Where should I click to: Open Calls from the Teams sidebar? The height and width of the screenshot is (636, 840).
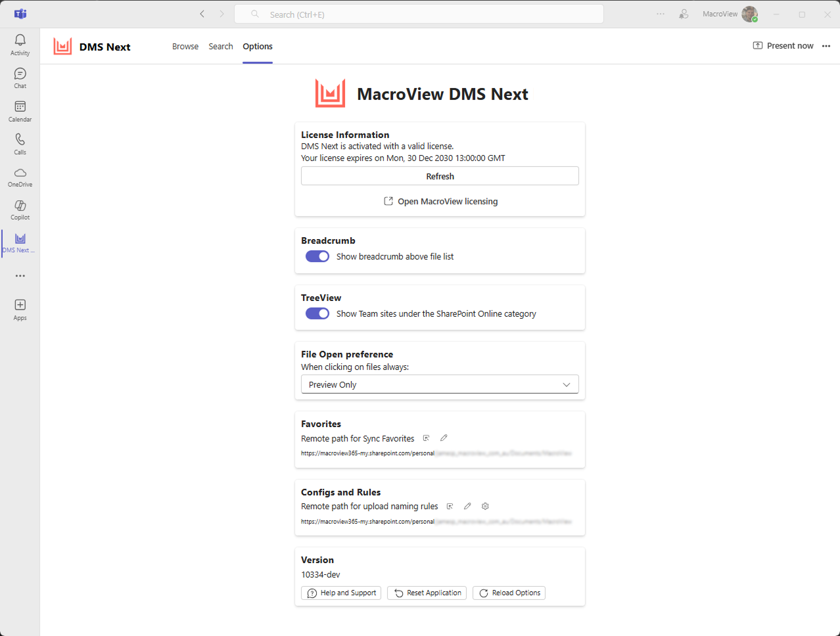click(20, 144)
